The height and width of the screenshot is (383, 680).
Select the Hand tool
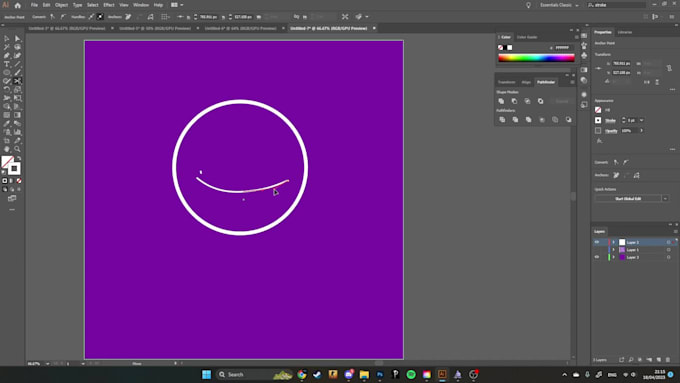click(x=7, y=149)
